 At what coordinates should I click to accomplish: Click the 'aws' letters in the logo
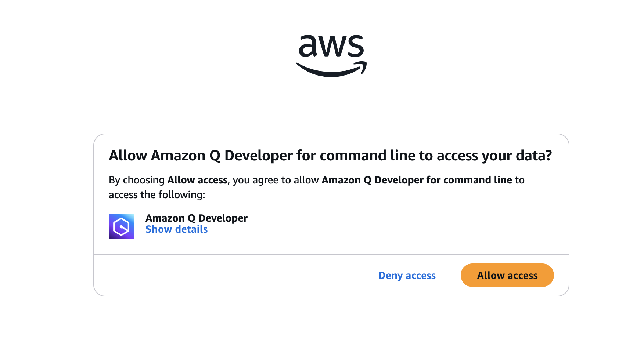pyautogui.click(x=331, y=46)
